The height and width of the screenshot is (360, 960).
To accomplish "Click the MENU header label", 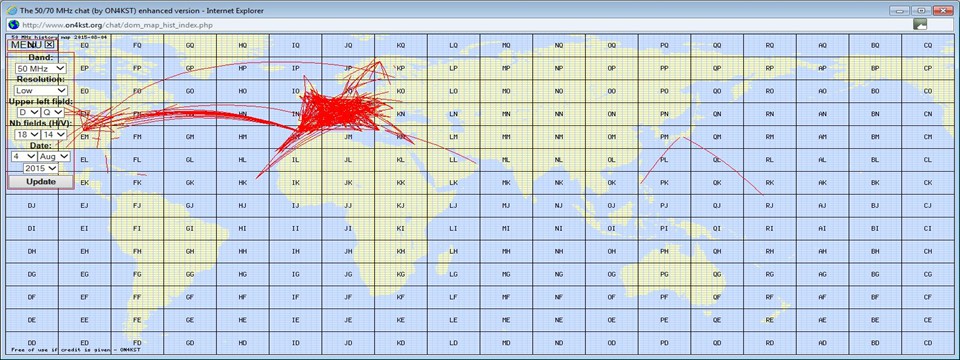I will [x=26, y=45].
